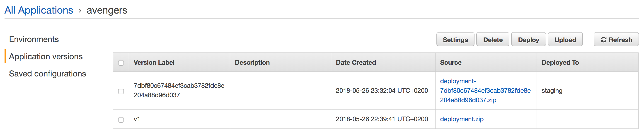Sort by Date Created column header

356,63
